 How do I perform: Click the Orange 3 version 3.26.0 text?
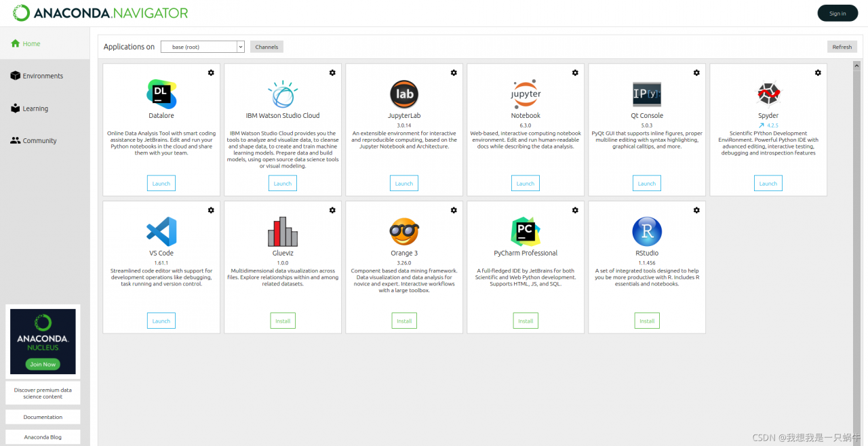click(404, 263)
